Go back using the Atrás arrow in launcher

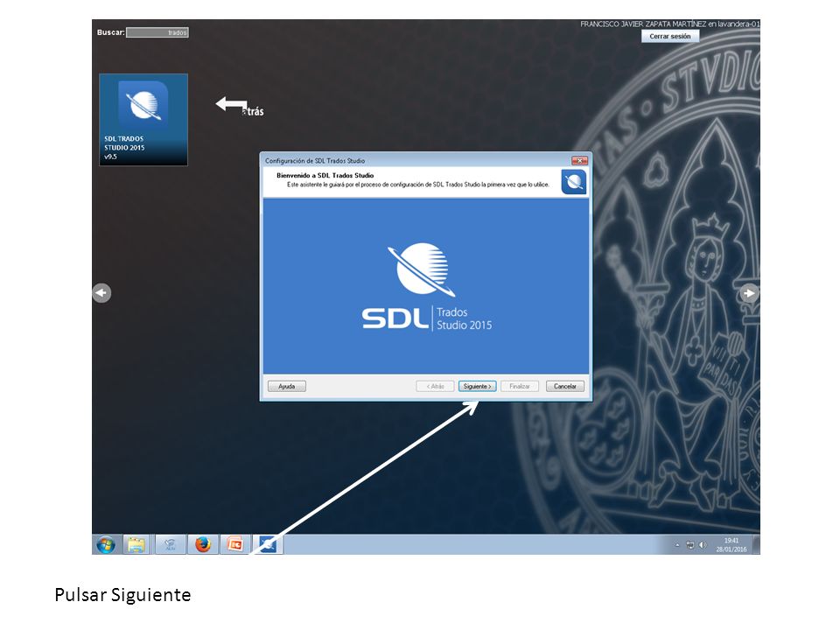pos(240,106)
